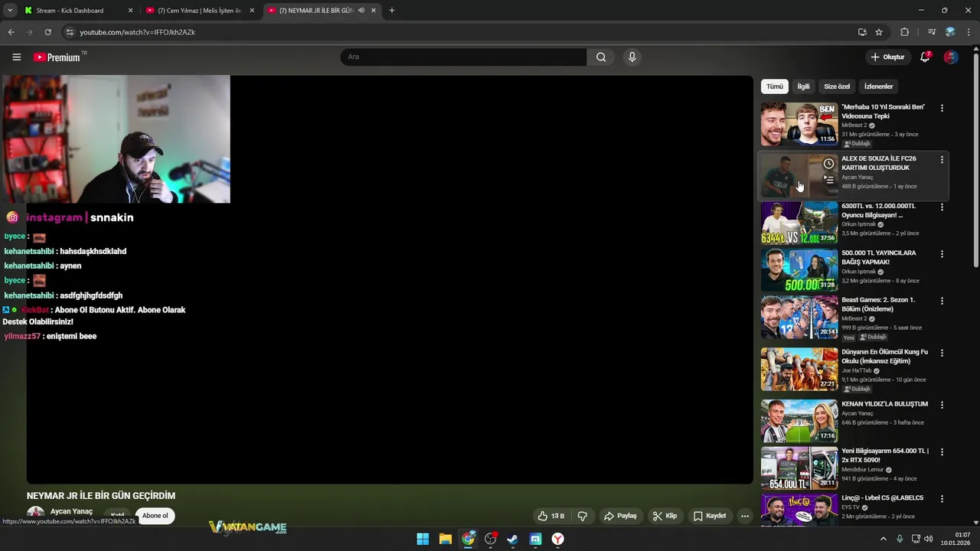Viewport: 980px width, 551px height.
Task: Dislike the video with thumbs down
Action: click(x=583, y=516)
